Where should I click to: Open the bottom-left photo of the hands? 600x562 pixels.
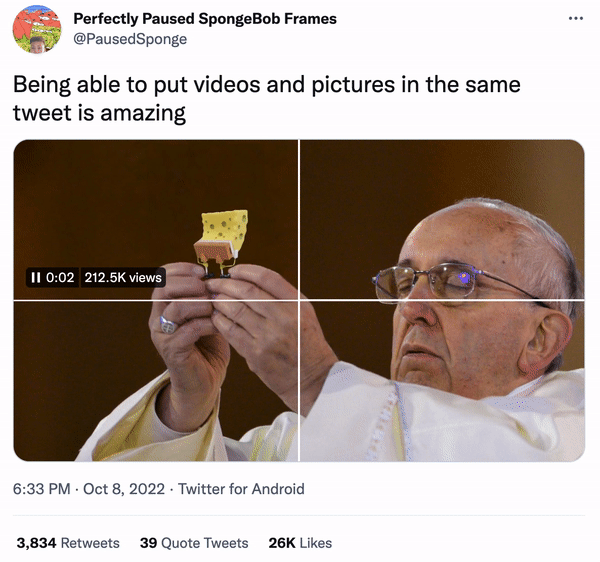[x=155, y=380]
